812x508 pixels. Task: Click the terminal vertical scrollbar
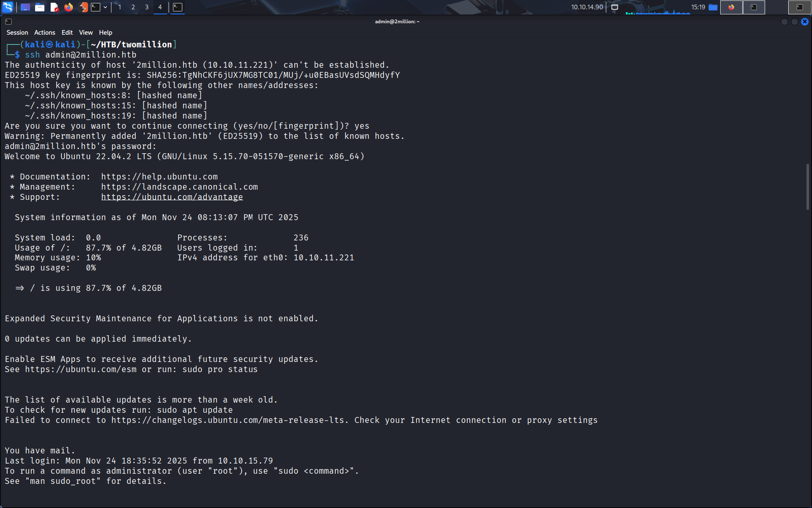(x=807, y=186)
